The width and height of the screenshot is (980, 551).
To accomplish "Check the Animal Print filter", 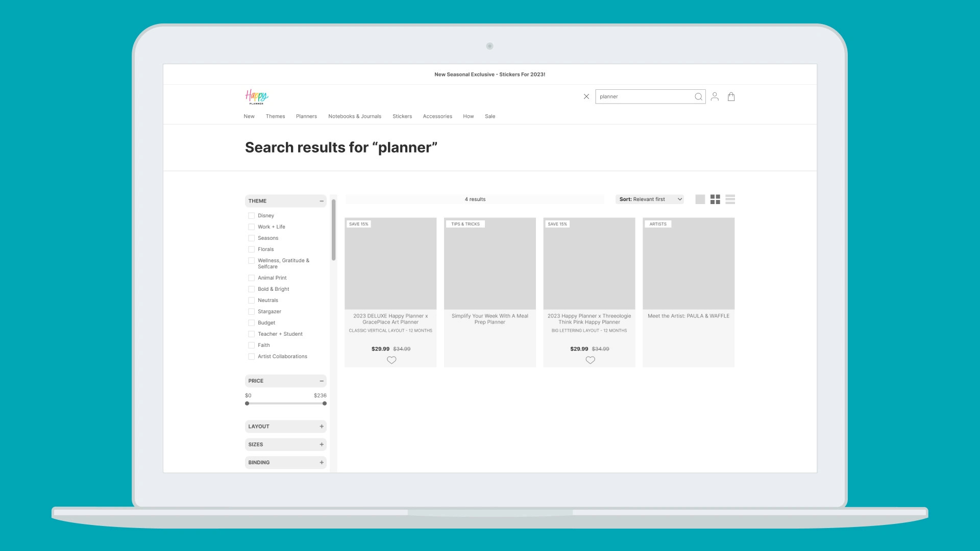I will pos(251,278).
